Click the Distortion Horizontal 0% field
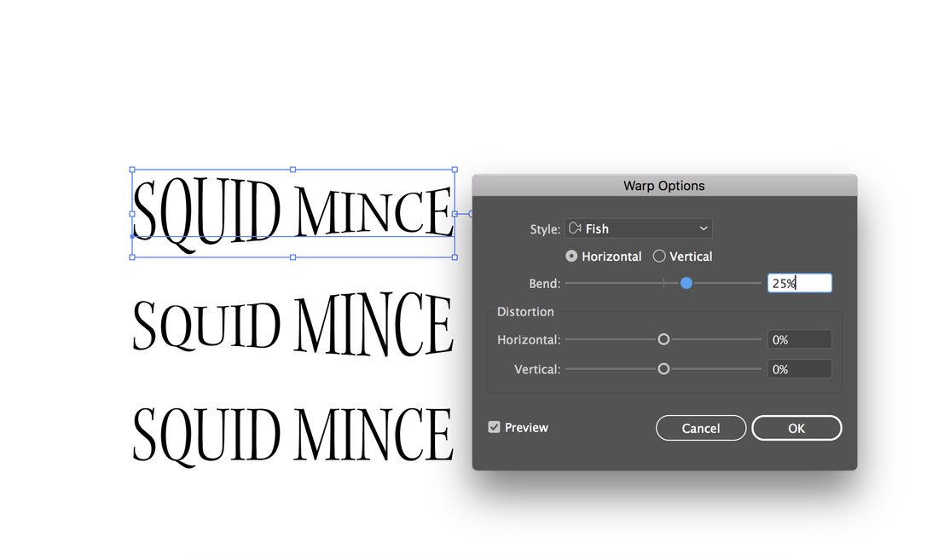The height and width of the screenshot is (560, 938). pos(799,339)
